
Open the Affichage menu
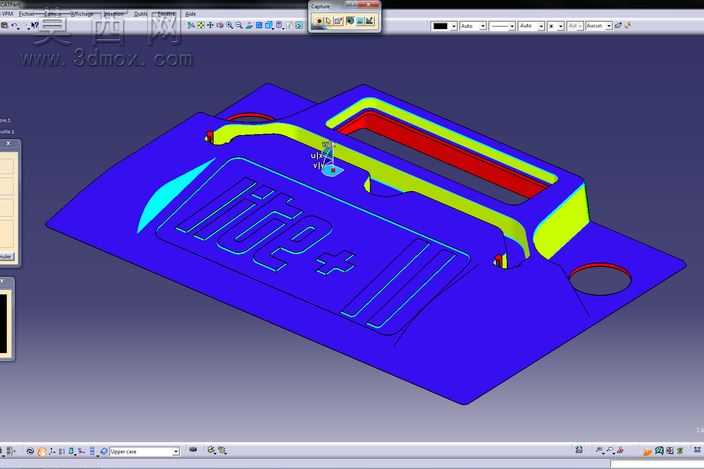pyautogui.click(x=82, y=14)
